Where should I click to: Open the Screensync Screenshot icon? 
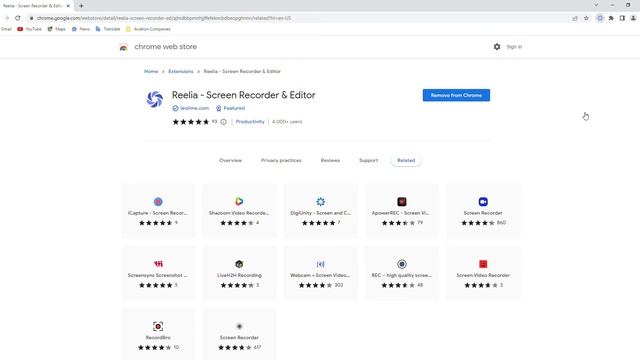(158, 264)
